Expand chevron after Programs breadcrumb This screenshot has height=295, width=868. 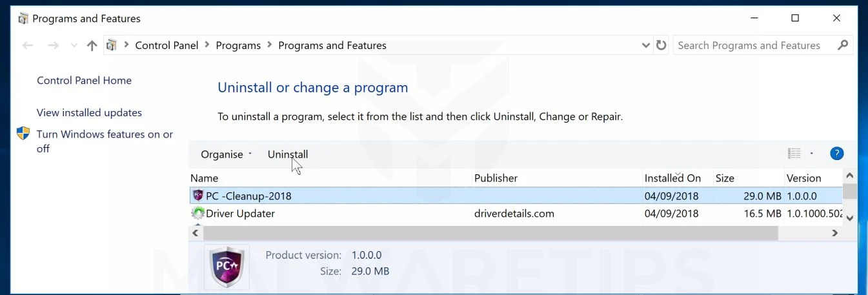[270, 45]
